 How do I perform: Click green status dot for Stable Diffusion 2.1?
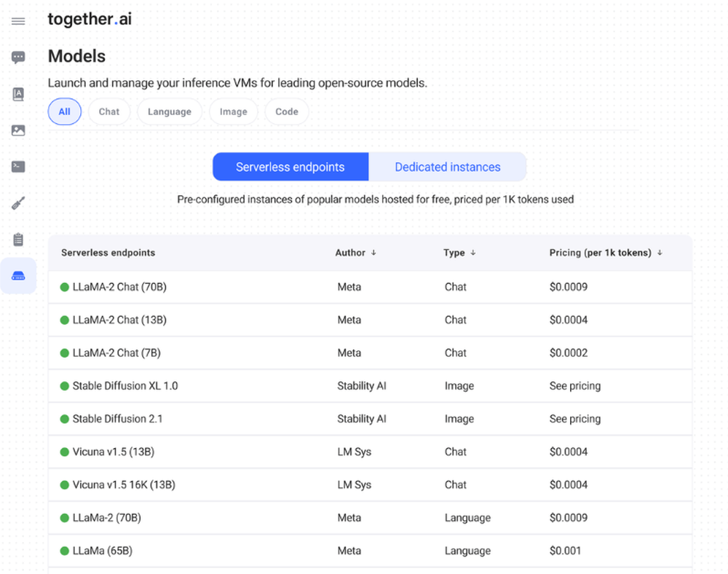tap(65, 419)
